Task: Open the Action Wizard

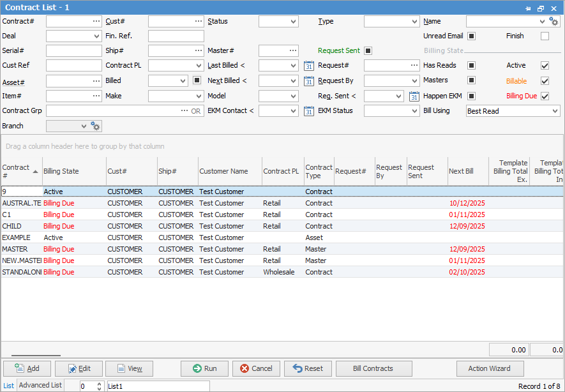Action: tap(490, 368)
